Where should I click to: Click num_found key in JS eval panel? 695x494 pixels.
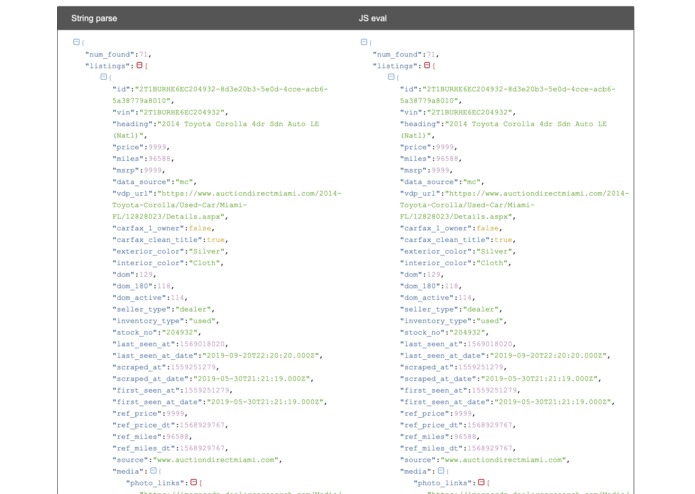tap(398, 54)
